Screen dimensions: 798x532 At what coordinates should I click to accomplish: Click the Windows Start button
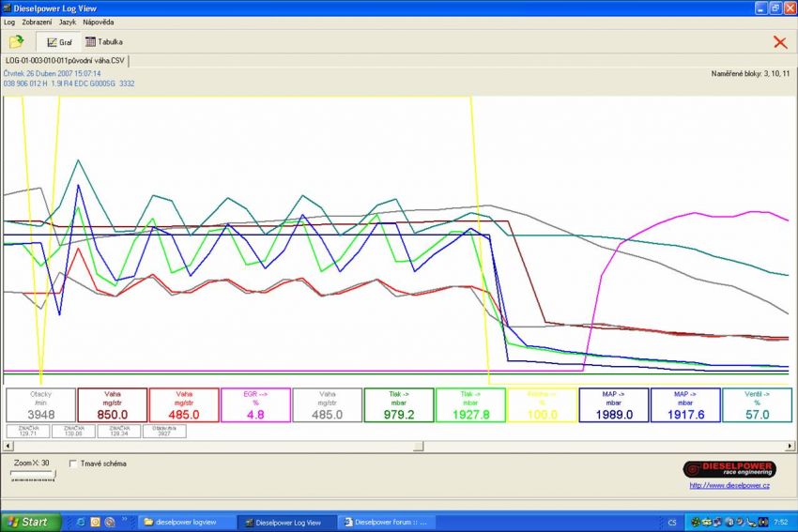[x=31, y=522]
